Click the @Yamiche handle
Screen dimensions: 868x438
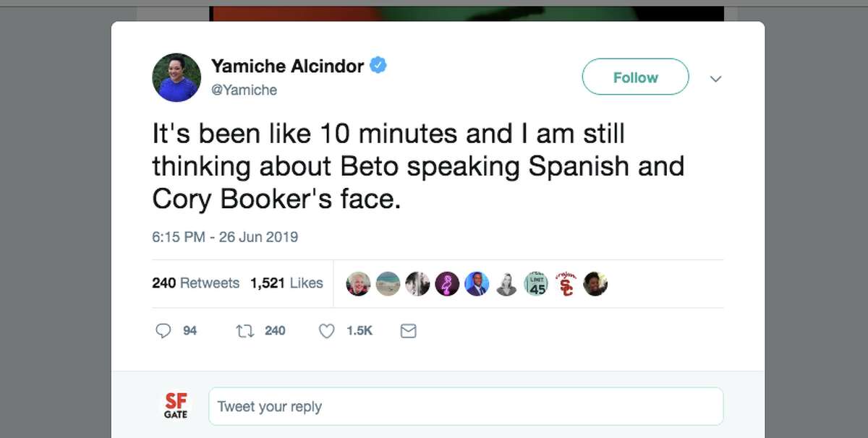(244, 90)
